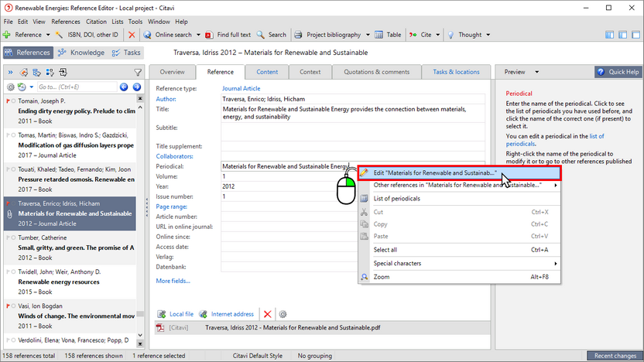644x362 pixels.
Task: Open the Context tab
Action: pos(310,72)
